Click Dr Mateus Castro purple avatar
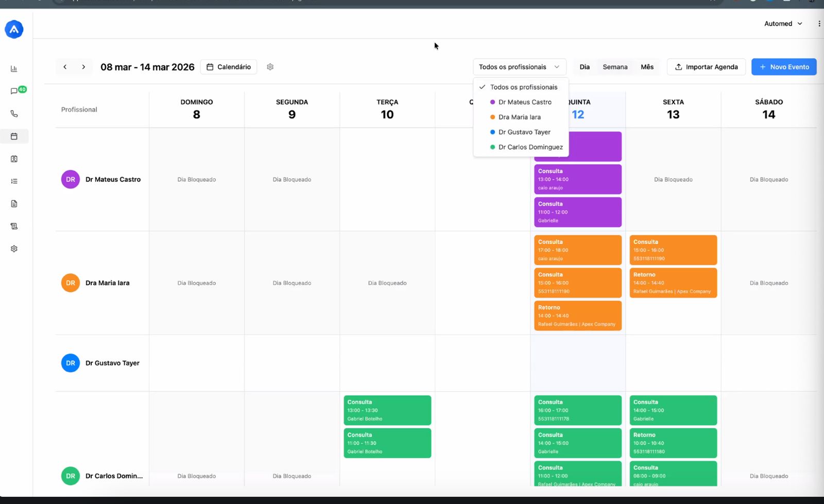Viewport: 824px width, 504px height. coord(71,180)
